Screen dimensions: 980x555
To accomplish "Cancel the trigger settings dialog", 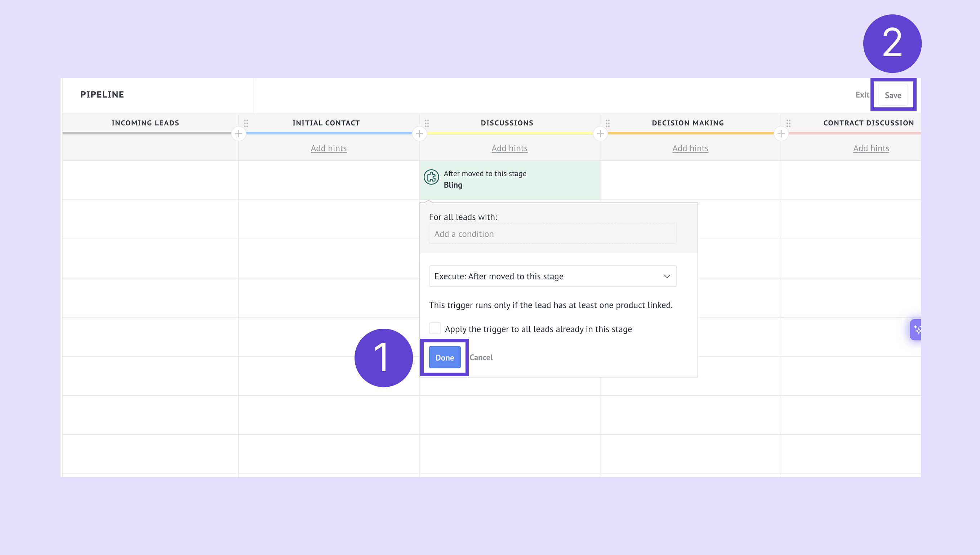I will click(481, 358).
